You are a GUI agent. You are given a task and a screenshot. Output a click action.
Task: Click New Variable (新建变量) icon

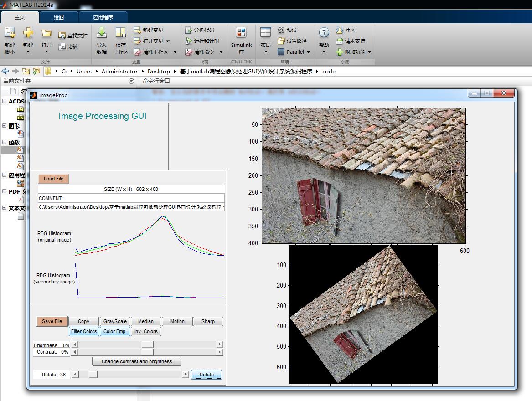coord(137,30)
